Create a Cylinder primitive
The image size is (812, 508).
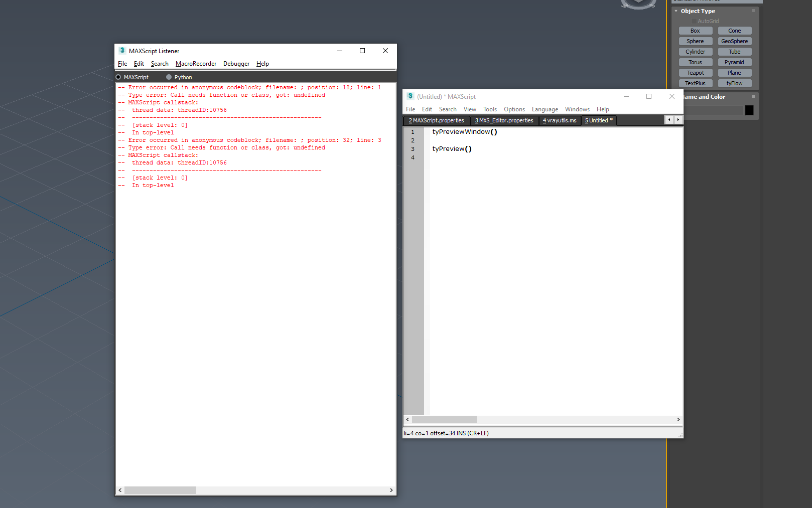(696, 52)
